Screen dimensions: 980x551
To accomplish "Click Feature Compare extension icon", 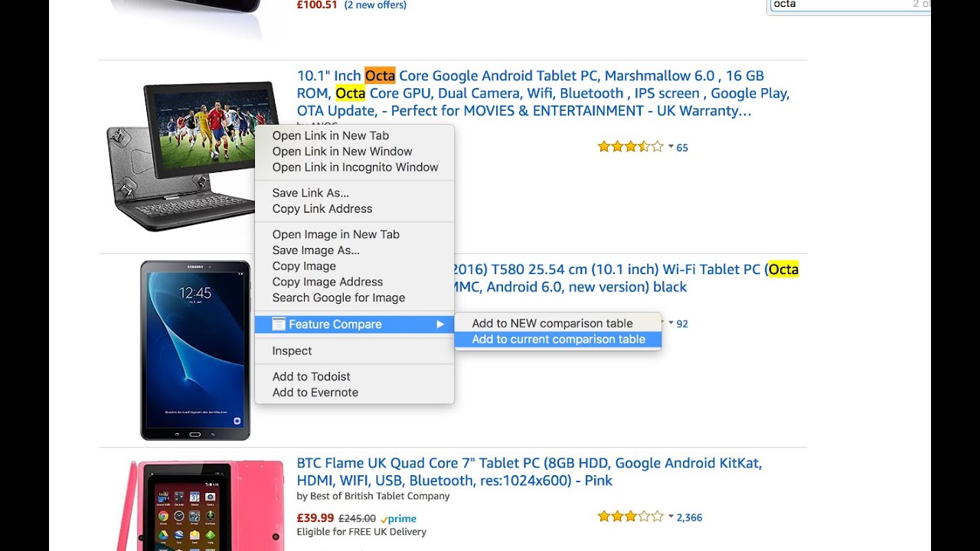I will coord(279,324).
